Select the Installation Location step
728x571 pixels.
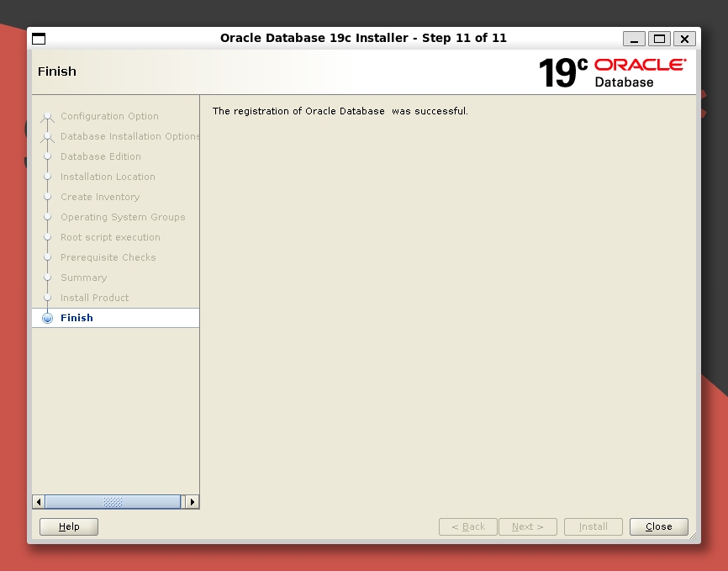point(108,177)
